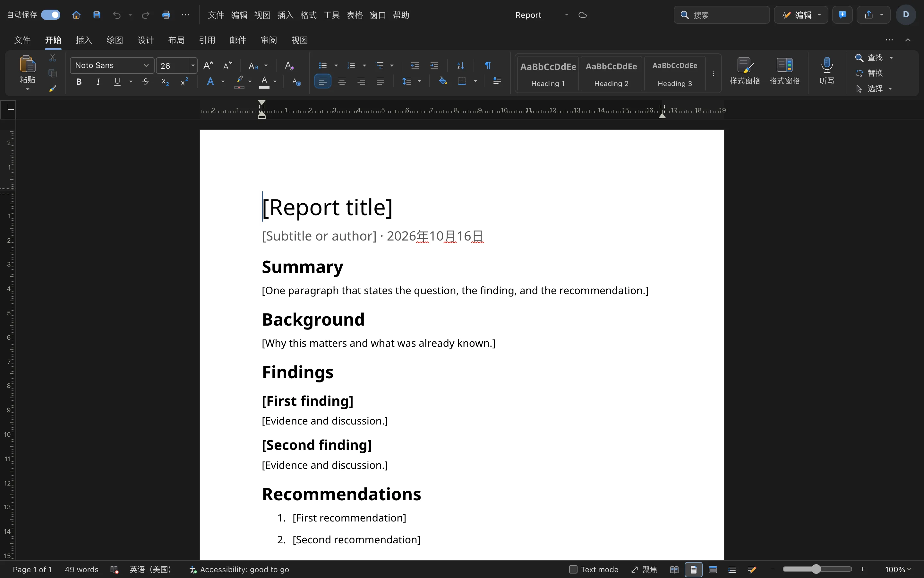The width and height of the screenshot is (924, 578).
Task: Open the comments icon in title bar
Action: [x=842, y=15]
